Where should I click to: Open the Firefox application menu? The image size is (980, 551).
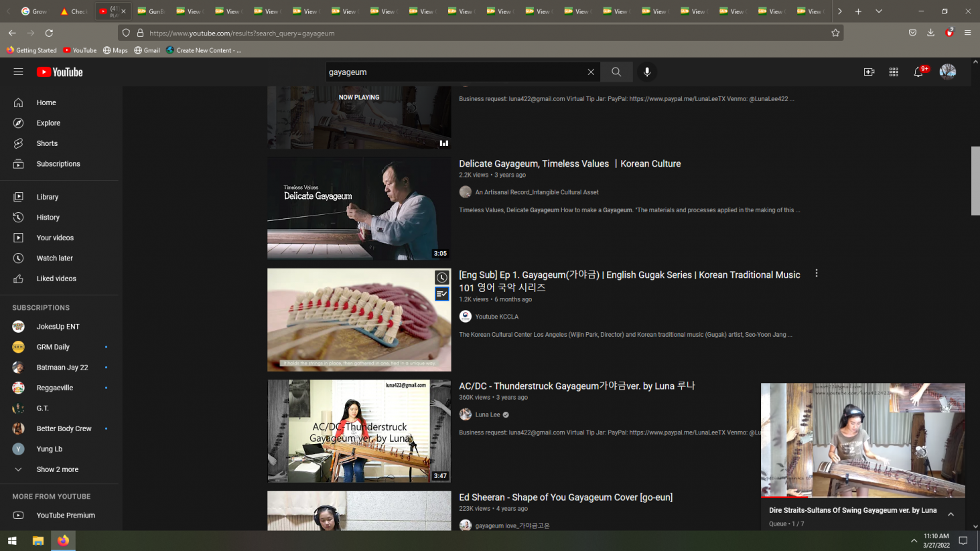click(967, 33)
